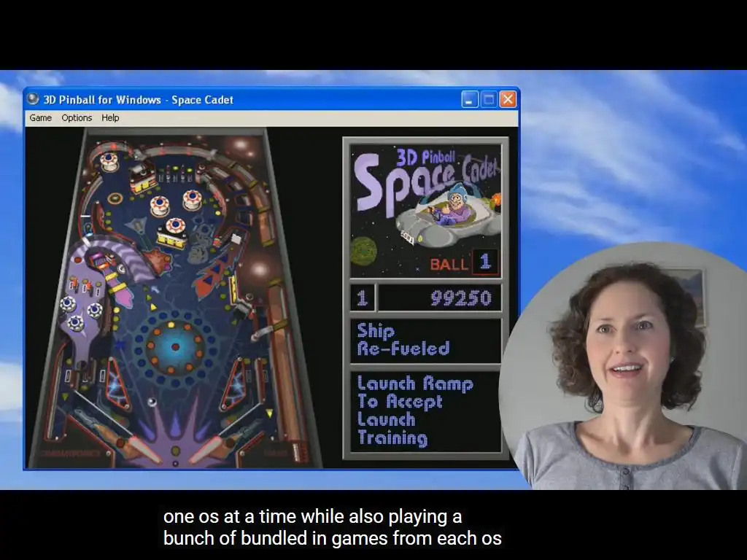The image size is (747, 560).
Task: Close the 3D Pinball window
Action: (508, 99)
